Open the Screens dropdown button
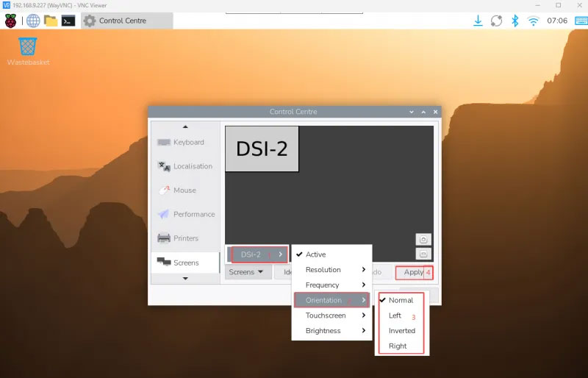 tap(246, 272)
